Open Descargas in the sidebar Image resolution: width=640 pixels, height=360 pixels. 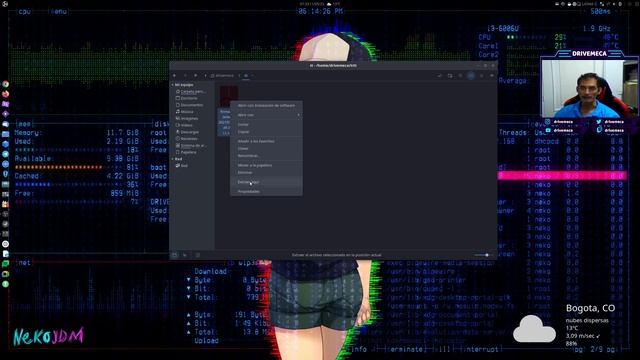pyautogui.click(x=187, y=132)
